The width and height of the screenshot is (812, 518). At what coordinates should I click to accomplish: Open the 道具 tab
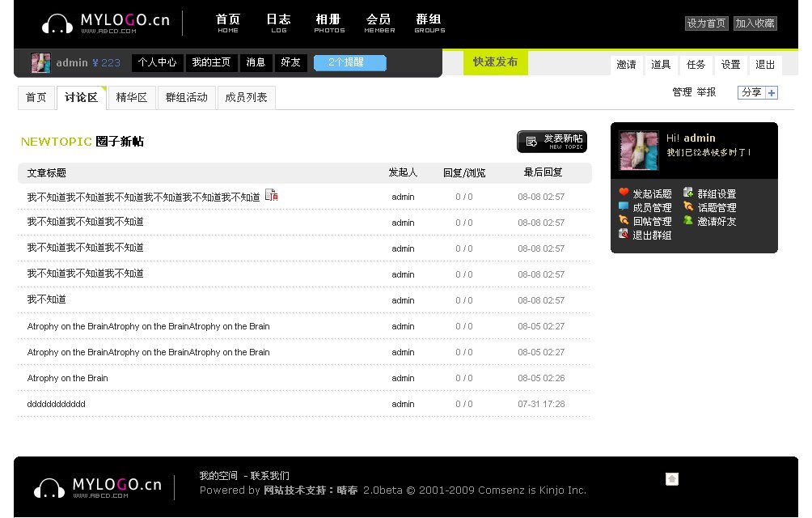(x=661, y=65)
